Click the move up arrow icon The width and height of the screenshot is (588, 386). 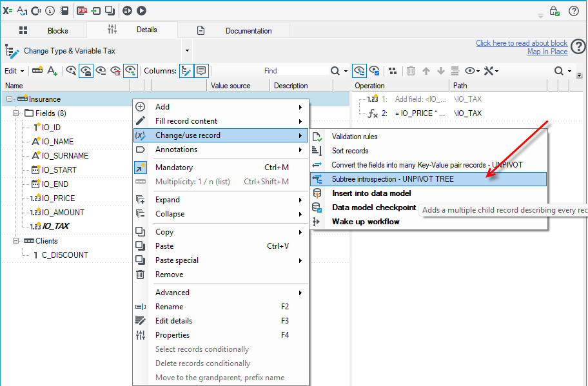[426, 71]
